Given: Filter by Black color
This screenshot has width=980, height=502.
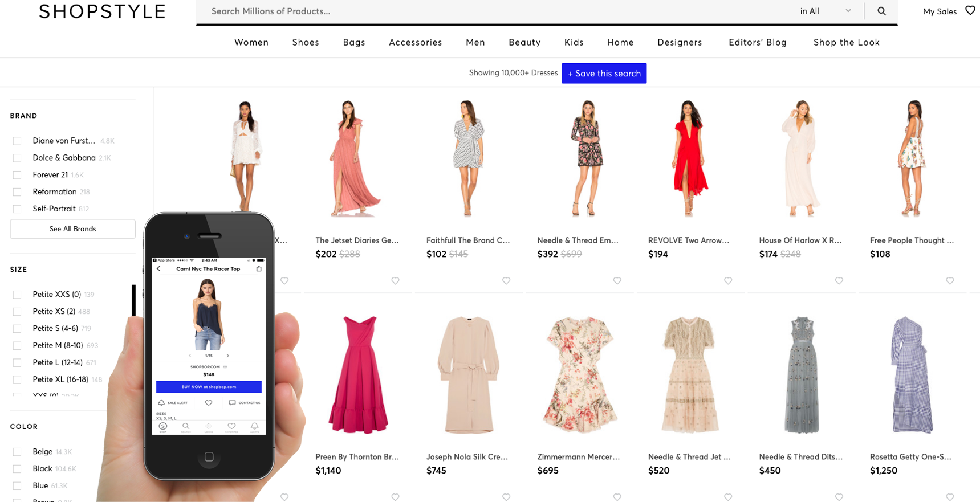Looking at the screenshot, I should tap(17, 469).
